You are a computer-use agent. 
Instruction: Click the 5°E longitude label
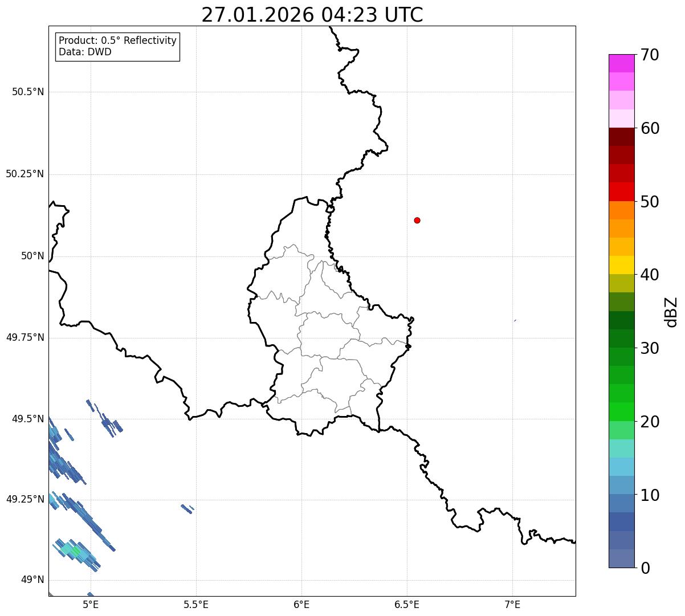91,604
